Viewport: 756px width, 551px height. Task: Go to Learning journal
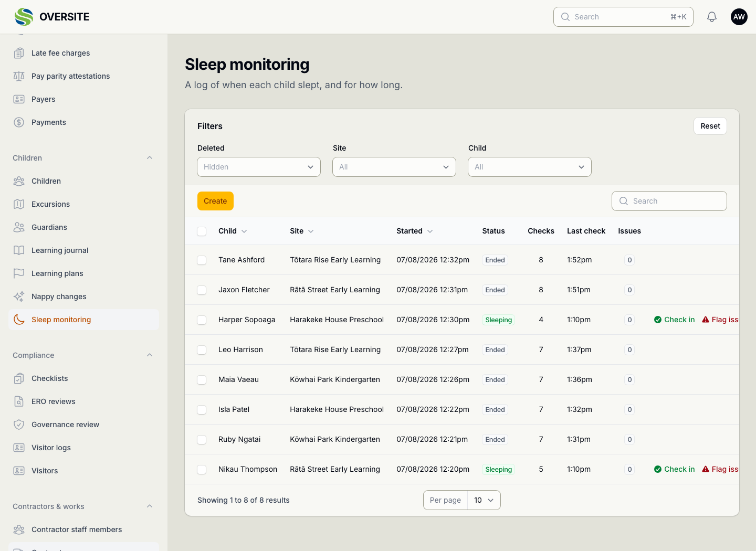click(x=84, y=250)
